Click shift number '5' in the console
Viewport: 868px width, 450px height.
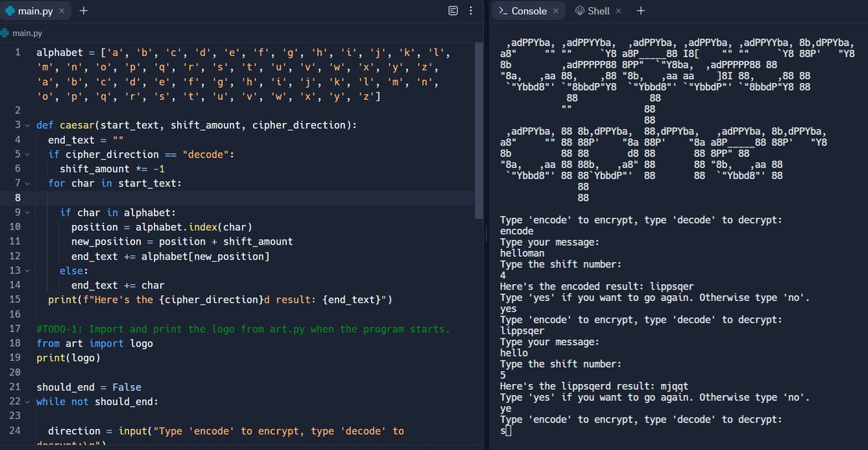[x=503, y=375]
